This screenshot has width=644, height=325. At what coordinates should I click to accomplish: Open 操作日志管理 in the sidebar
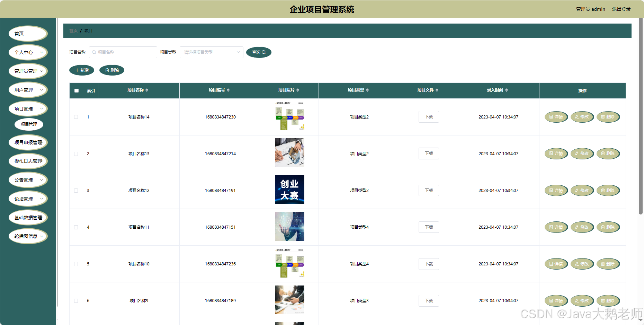click(28, 161)
